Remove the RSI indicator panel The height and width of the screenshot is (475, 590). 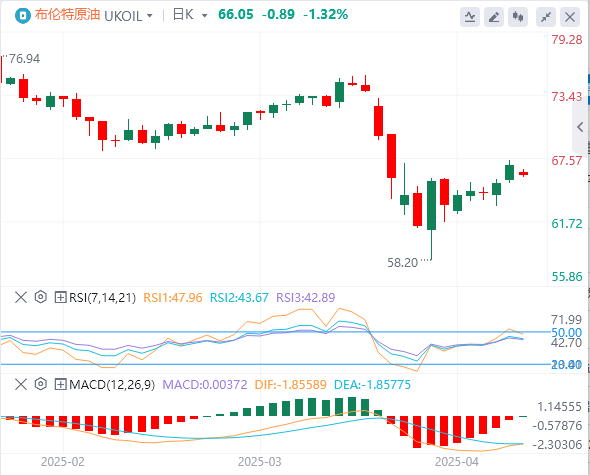pos(21,297)
